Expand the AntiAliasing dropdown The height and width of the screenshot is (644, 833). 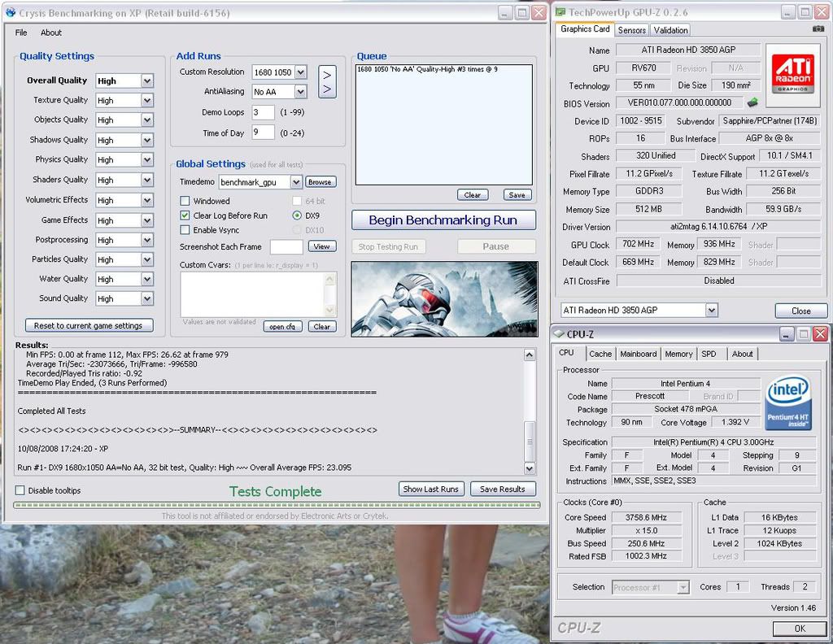(300, 92)
